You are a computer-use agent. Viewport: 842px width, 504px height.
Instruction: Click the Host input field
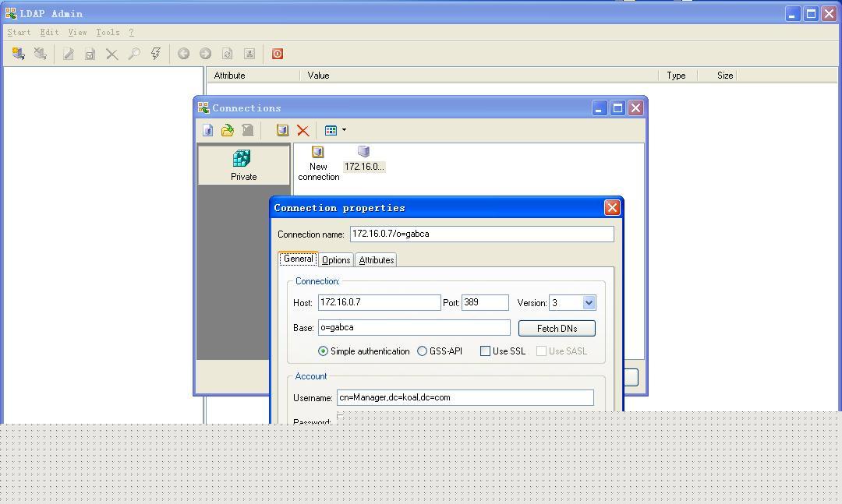pyautogui.click(x=379, y=303)
